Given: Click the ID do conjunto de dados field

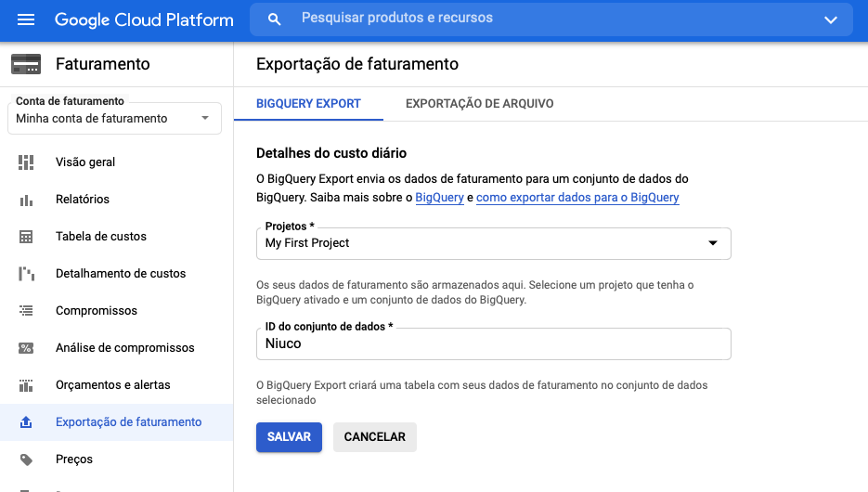Looking at the screenshot, I should [493, 343].
